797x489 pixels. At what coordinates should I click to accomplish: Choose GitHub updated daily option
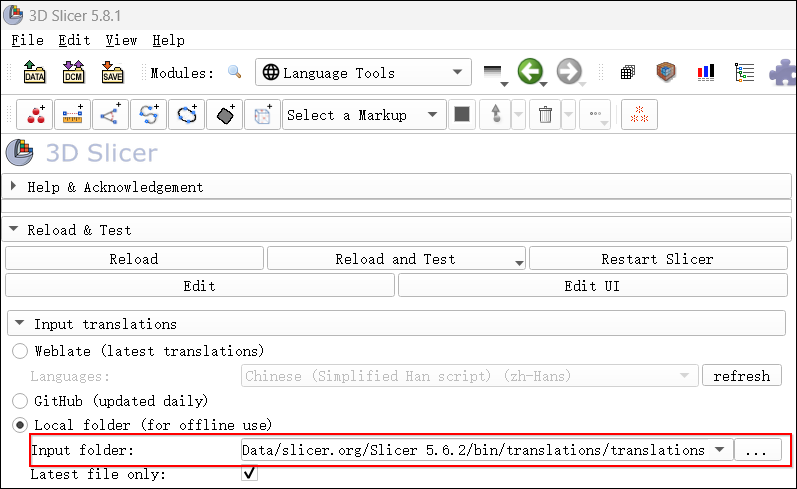pos(20,400)
